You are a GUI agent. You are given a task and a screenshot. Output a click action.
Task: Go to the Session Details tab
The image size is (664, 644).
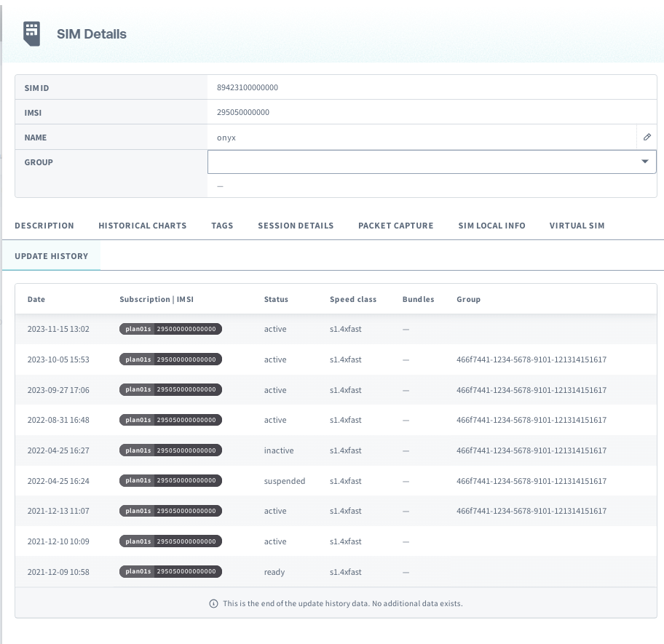click(x=296, y=226)
